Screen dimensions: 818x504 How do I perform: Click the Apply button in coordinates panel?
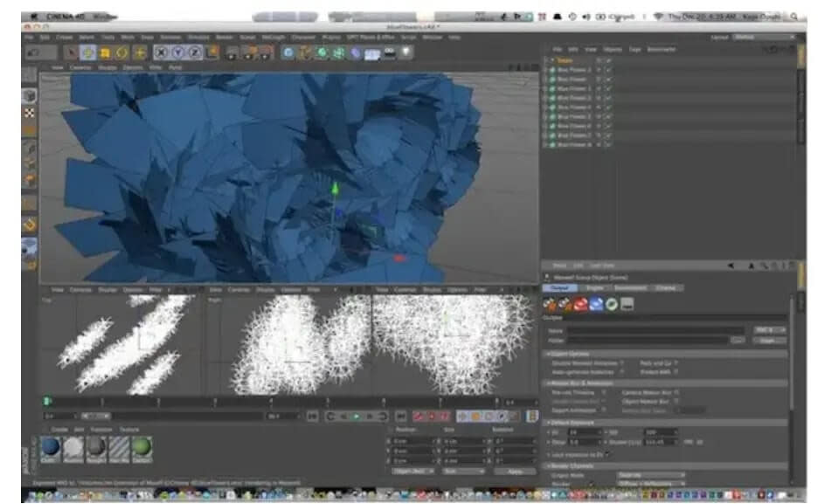[516, 471]
